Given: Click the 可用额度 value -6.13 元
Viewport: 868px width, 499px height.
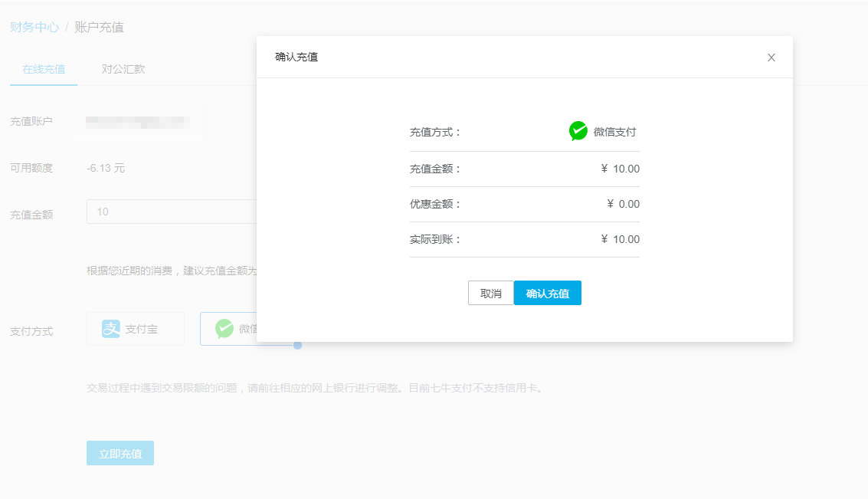Looking at the screenshot, I should [106, 168].
